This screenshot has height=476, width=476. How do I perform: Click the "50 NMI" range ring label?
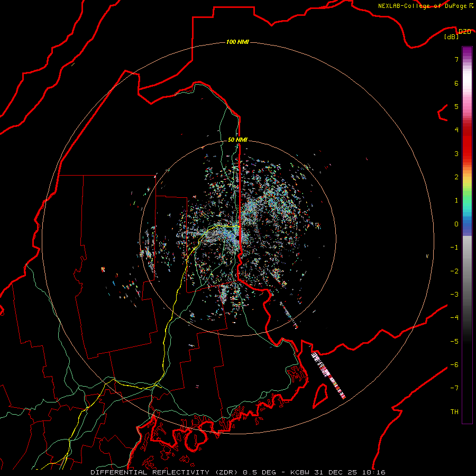(237, 140)
